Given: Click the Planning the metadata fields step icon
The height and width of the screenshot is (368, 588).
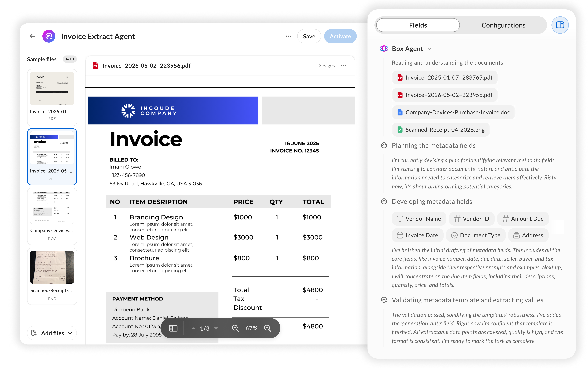Looking at the screenshot, I should [x=384, y=145].
